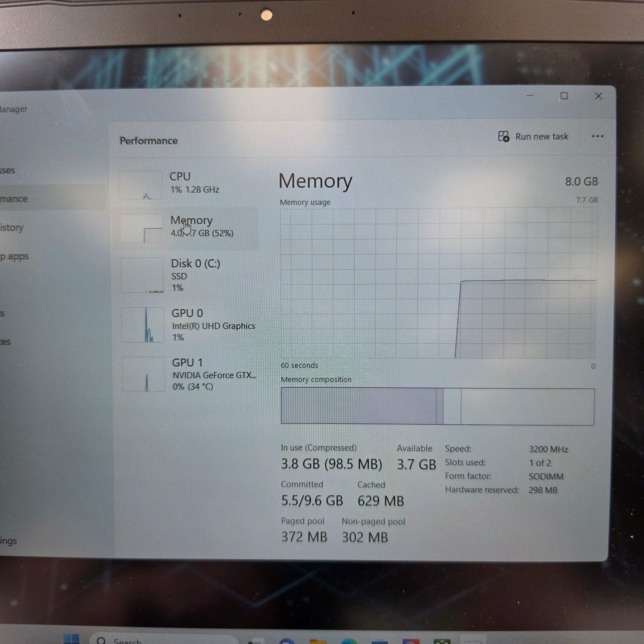Click free segment of Memory composition bar
This screenshot has width=644, height=644.
point(527,407)
